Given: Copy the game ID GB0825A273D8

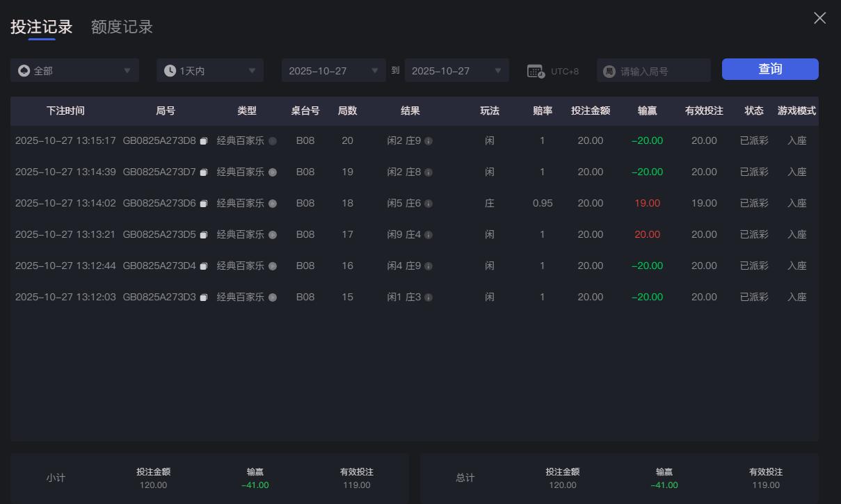Looking at the screenshot, I should (x=203, y=140).
